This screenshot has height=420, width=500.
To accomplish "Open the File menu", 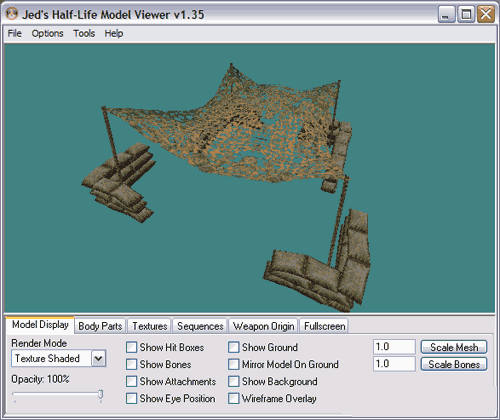I will (14, 33).
